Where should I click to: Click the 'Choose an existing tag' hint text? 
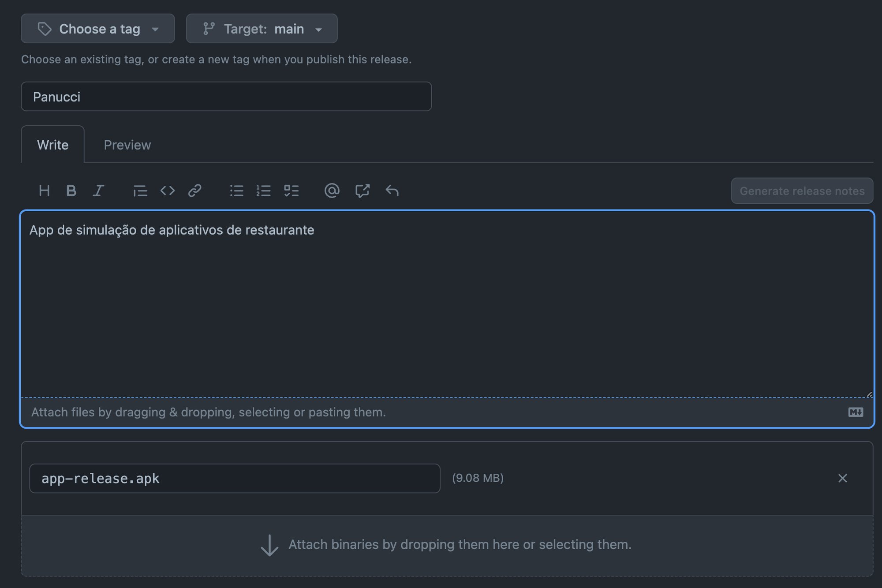pyautogui.click(x=216, y=60)
